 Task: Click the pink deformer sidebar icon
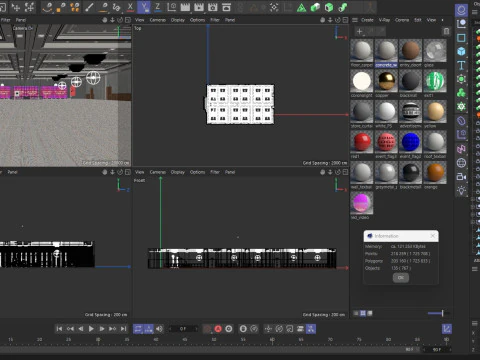(461, 149)
